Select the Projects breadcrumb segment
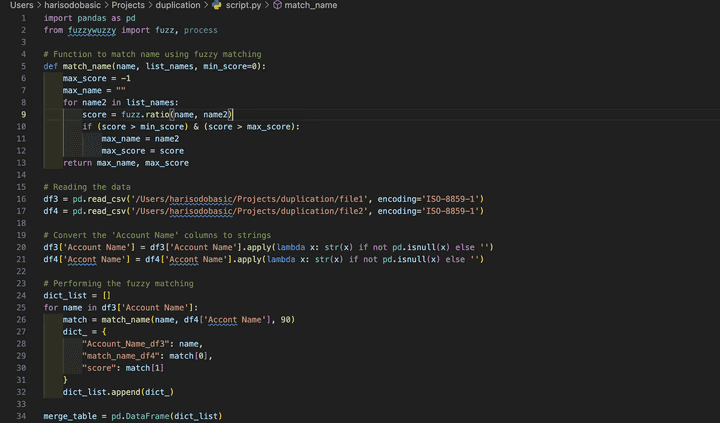 (128, 5)
